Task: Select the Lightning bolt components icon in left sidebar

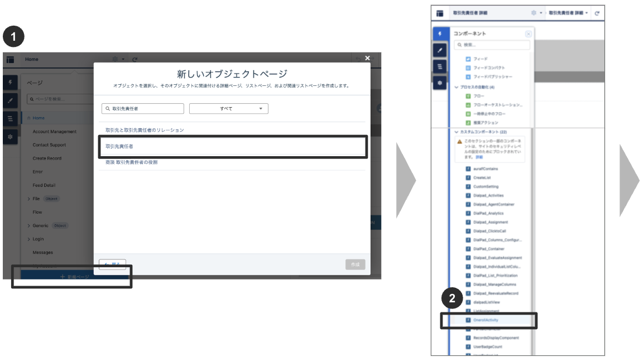Action: tap(440, 33)
